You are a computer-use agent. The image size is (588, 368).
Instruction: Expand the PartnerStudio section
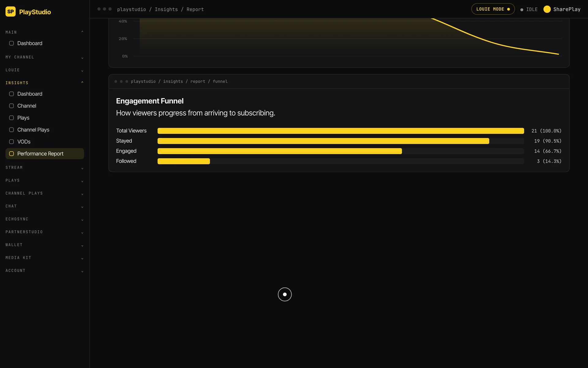pos(44,232)
